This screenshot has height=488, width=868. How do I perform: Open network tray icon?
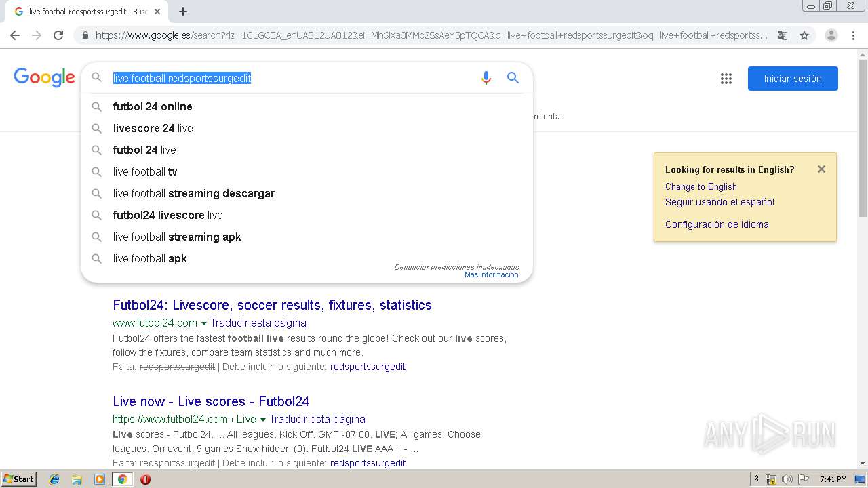pos(771,479)
